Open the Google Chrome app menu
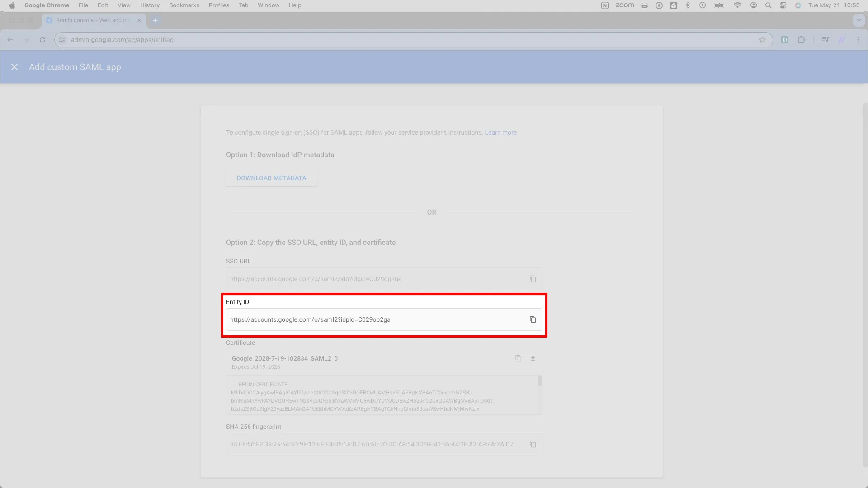Viewport: 868px width, 488px height. tap(47, 5)
